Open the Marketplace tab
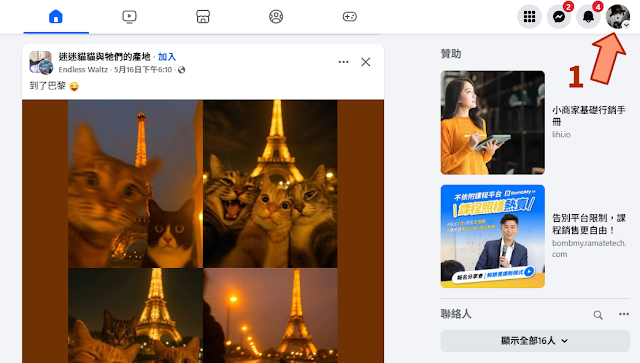The height and width of the screenshot is (363, 640). pyautogui.click(x=203, y=17)
